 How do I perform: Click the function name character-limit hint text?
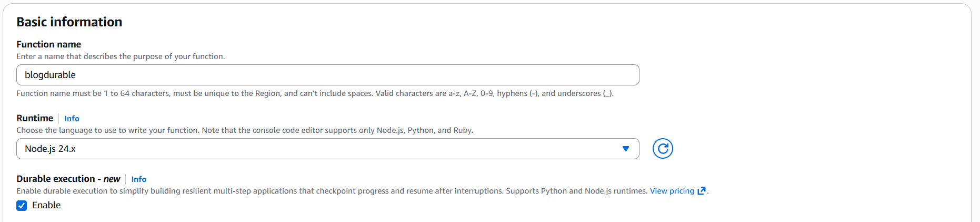(315, 93)
